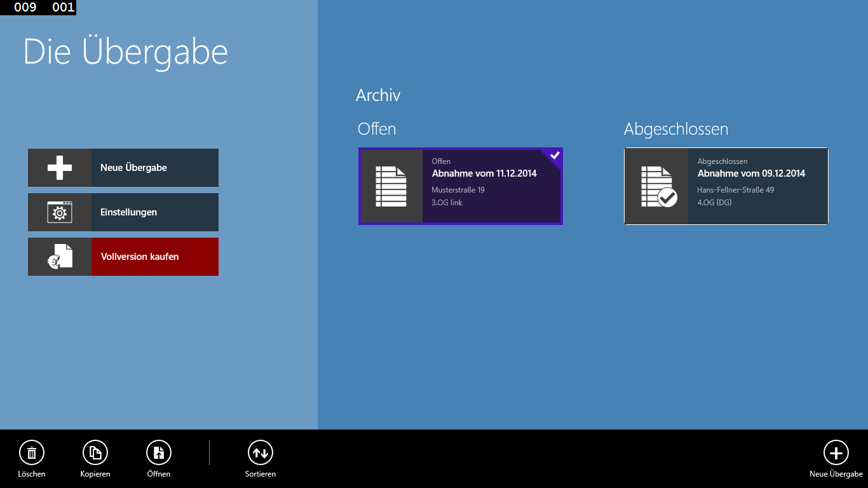Click the checked document icon on the Abgeschlossen tile
Viewport: 868px width, 488px height.
[x=656, y=186]
